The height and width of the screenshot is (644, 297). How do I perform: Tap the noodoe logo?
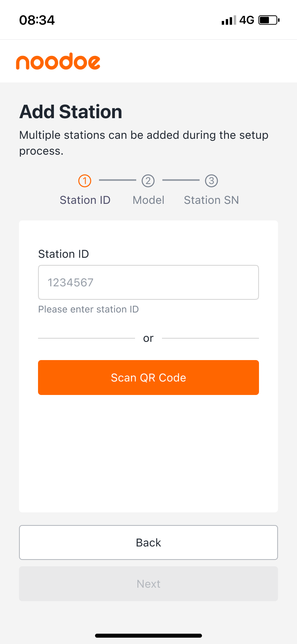click(58, 61)
